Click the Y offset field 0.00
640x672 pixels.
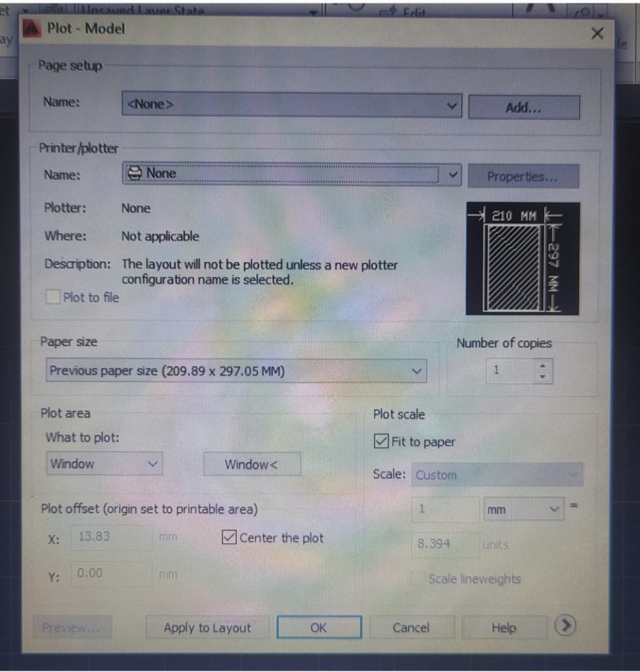tap(111, 574)
